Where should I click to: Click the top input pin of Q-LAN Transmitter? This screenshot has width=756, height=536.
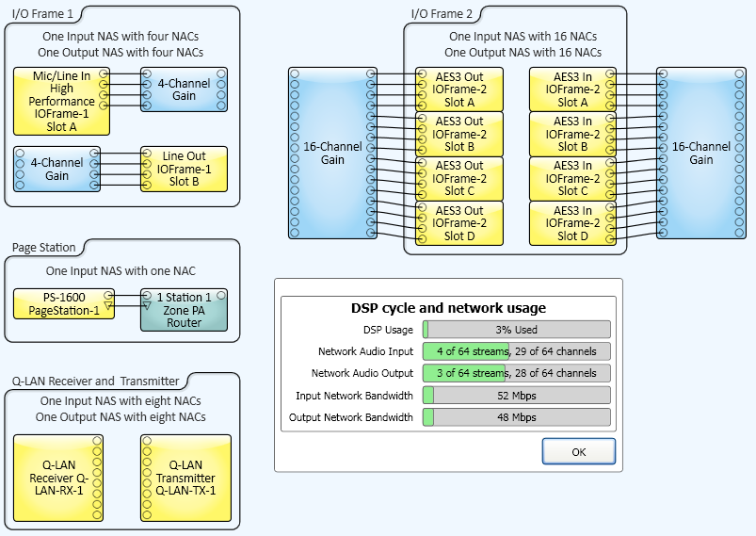[x=147, y=441]
